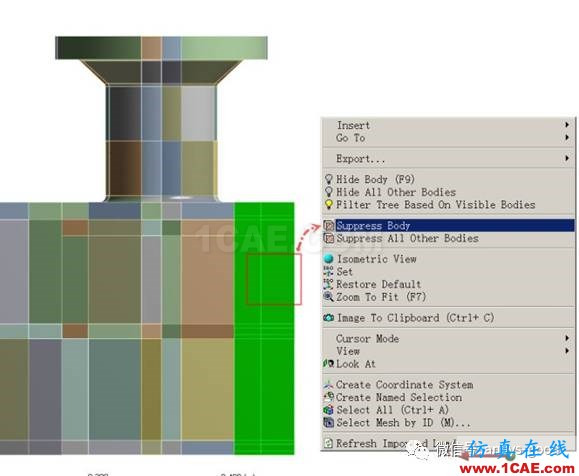Select Hide All Other Bodies

click(448, 192)
